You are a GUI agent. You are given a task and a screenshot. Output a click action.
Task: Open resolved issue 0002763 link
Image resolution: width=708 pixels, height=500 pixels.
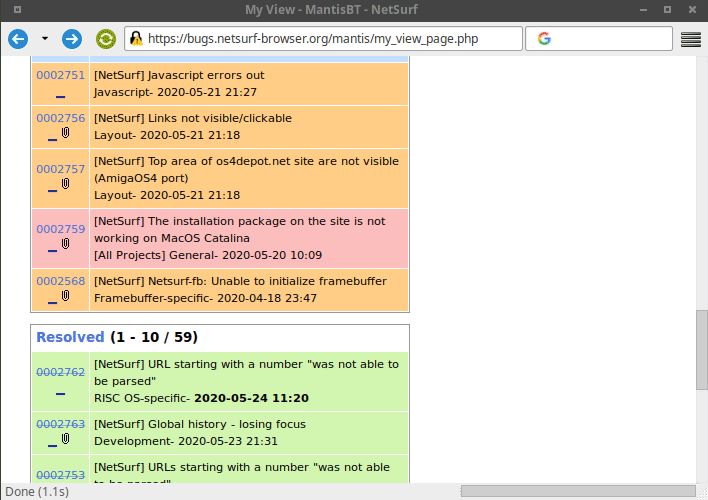click(60, 424)
